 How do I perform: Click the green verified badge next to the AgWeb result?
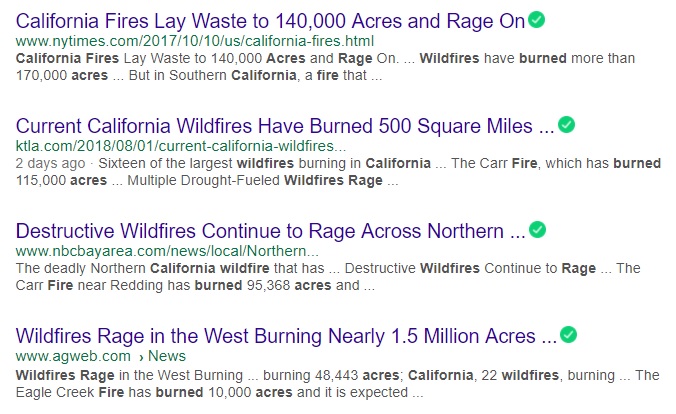point(568,334)
